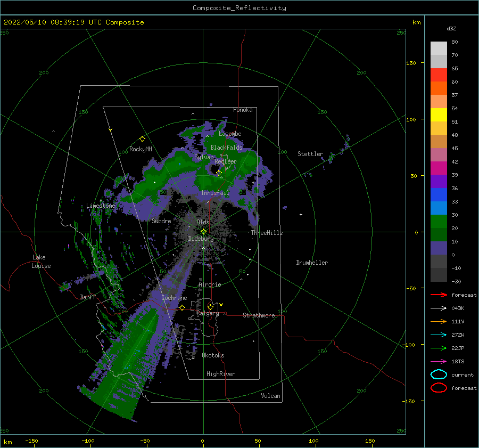Viewport: 479px width, 448px height.
Task: Click the Ponoka city label
Action: (x=243, y=110)
